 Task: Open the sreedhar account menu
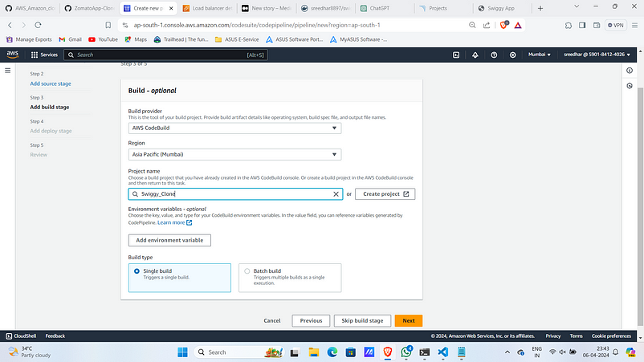click(597, 55)
